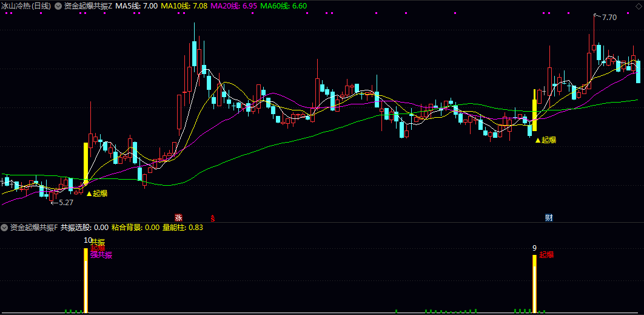Screen dimensions: 644x315
Task: Select the 资金起爆共振Z indicator label
Action: tap(89, 6)
